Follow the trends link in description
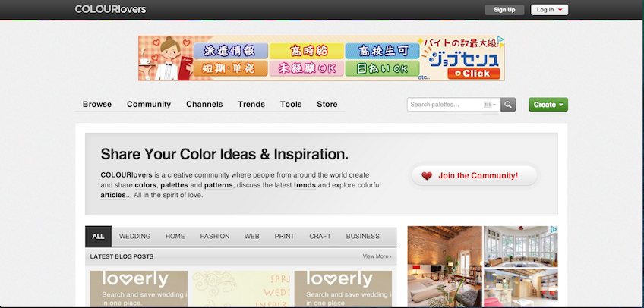This screenshot has width=644, height=308. 305,185
